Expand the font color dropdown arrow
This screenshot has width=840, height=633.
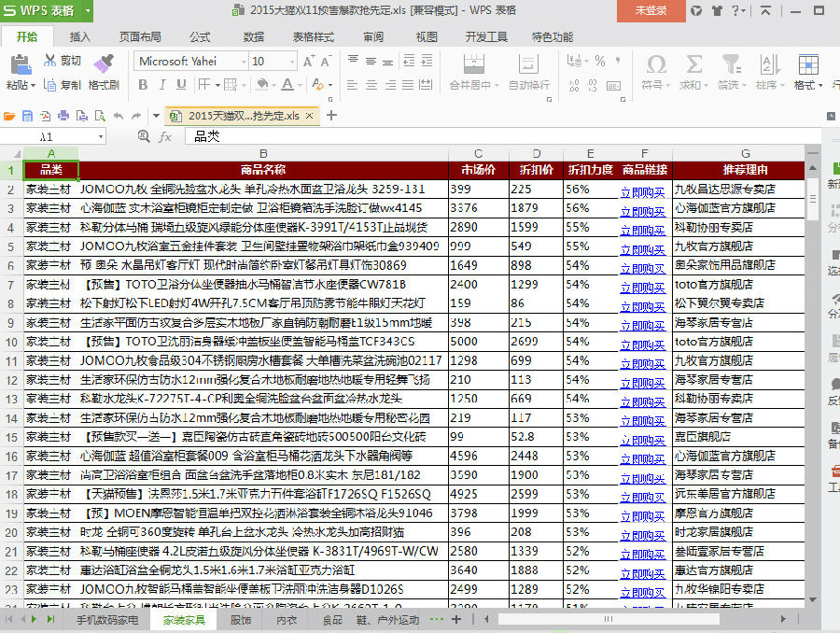pyautogui.click(x=300, y=85)
